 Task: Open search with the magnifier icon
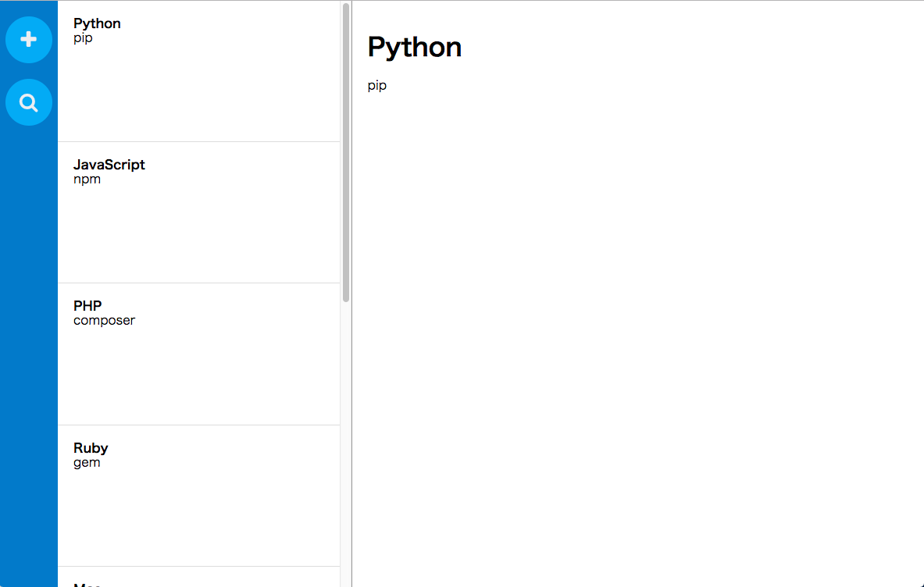[28, 102]
